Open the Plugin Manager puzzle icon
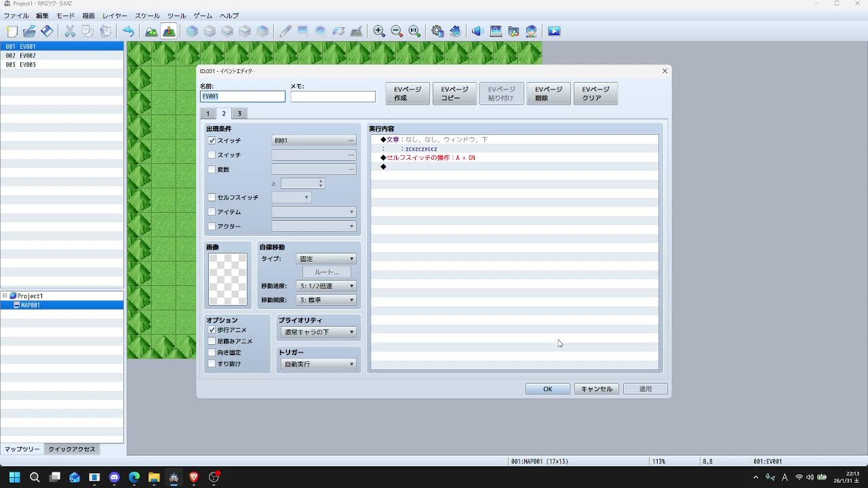 coord(455,31)
